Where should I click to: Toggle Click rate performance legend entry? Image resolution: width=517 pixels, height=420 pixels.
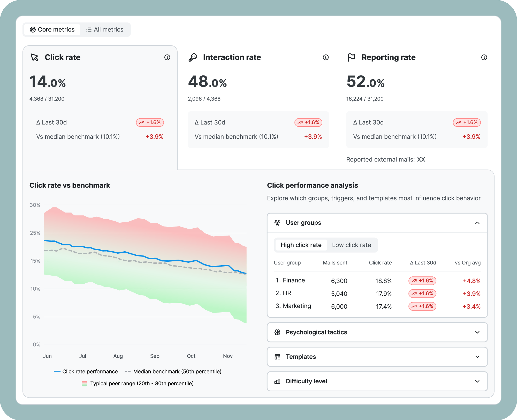[x=86, y=372]
